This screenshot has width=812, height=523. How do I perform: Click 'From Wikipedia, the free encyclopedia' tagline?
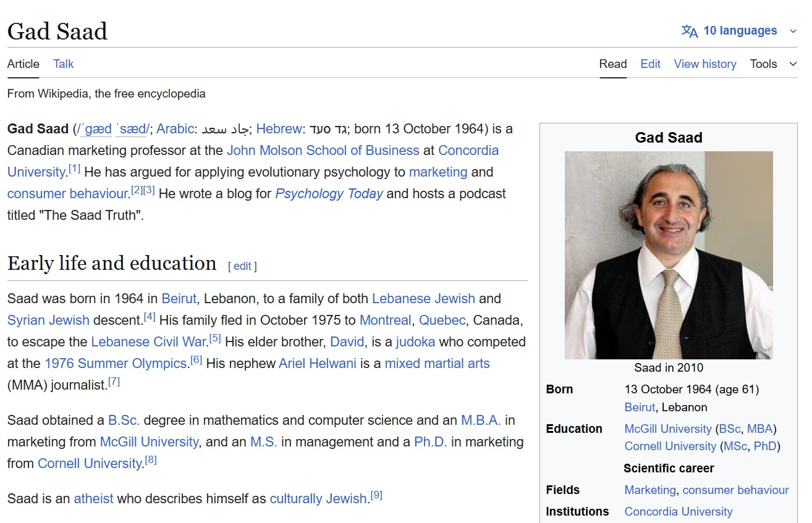106,94
